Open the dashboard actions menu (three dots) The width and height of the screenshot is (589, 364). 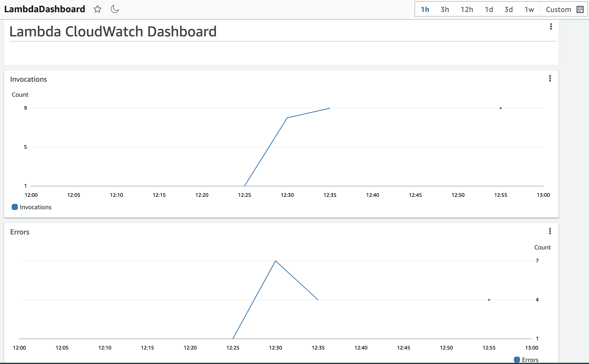tap(551, 26)
